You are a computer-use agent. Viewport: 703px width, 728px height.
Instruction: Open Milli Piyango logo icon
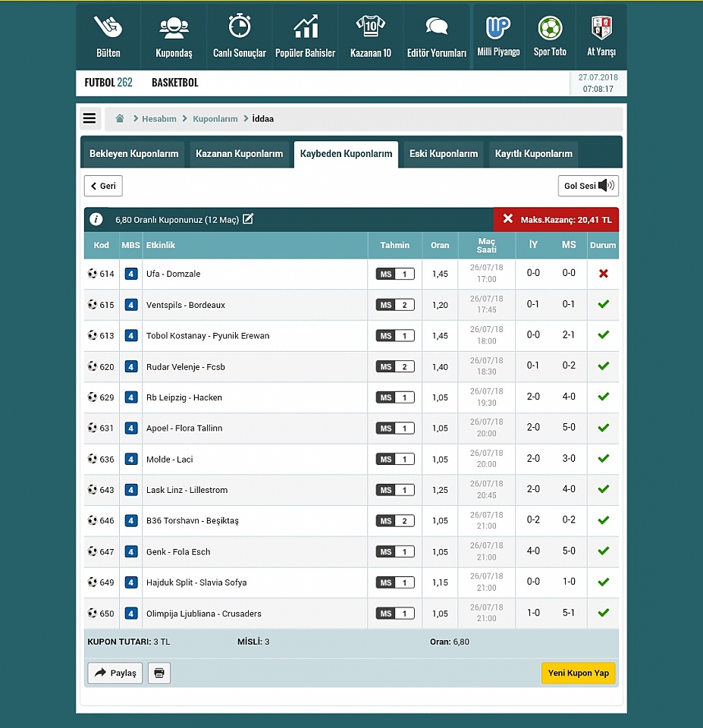(x=498, y=27)
